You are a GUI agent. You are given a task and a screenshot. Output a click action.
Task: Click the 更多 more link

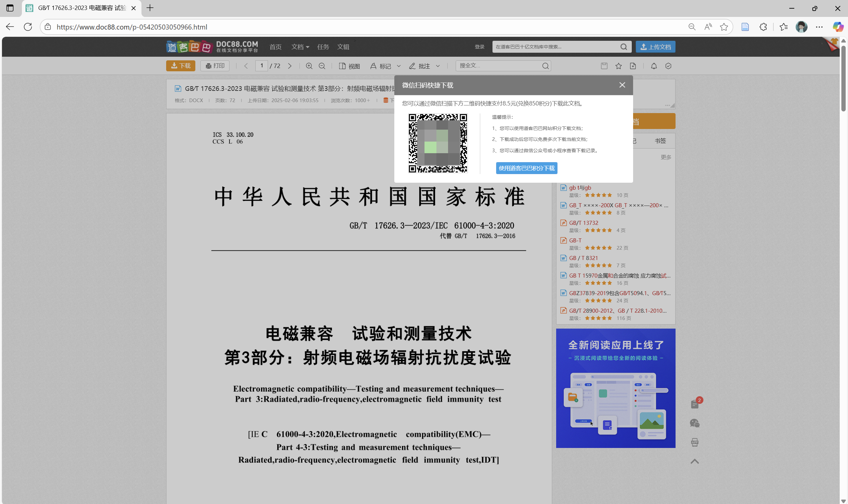click(666, 157)
